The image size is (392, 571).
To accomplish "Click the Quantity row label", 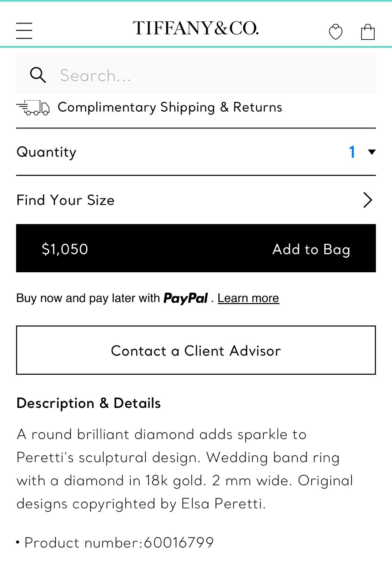I will (x=46, y=152).
